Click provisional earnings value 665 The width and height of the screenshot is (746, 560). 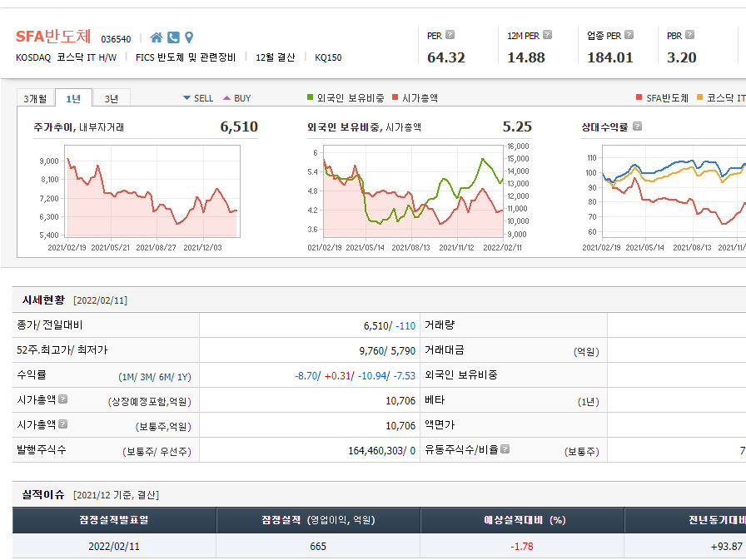point(318,547)
